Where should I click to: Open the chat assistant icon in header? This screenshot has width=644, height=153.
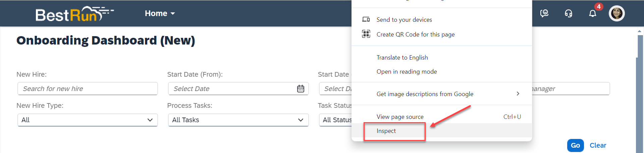[x=544, y=13]
